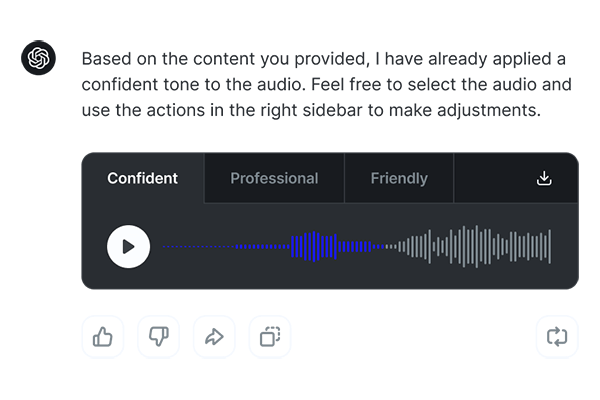This screenshot has width=600, height=400.
Task: Click where blue waveform meets gray
Action: coord(384,246)
